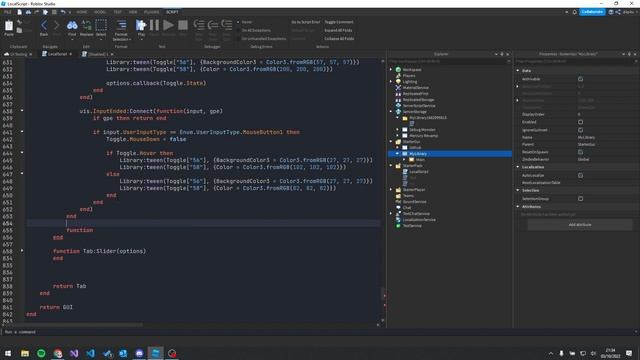Select SoundService in the Explorer
Screen dimensions: 640x360
414,202
